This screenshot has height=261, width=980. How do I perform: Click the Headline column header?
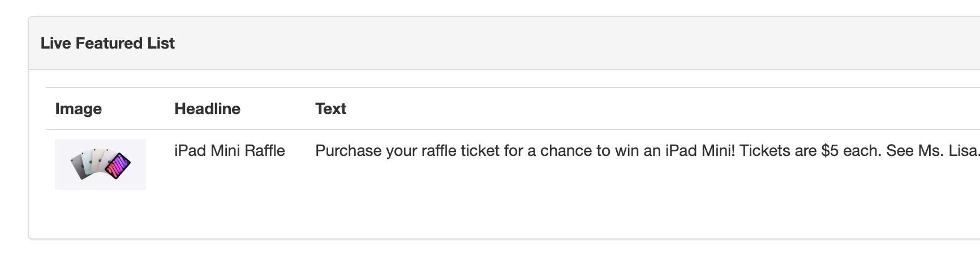[207, 108]
